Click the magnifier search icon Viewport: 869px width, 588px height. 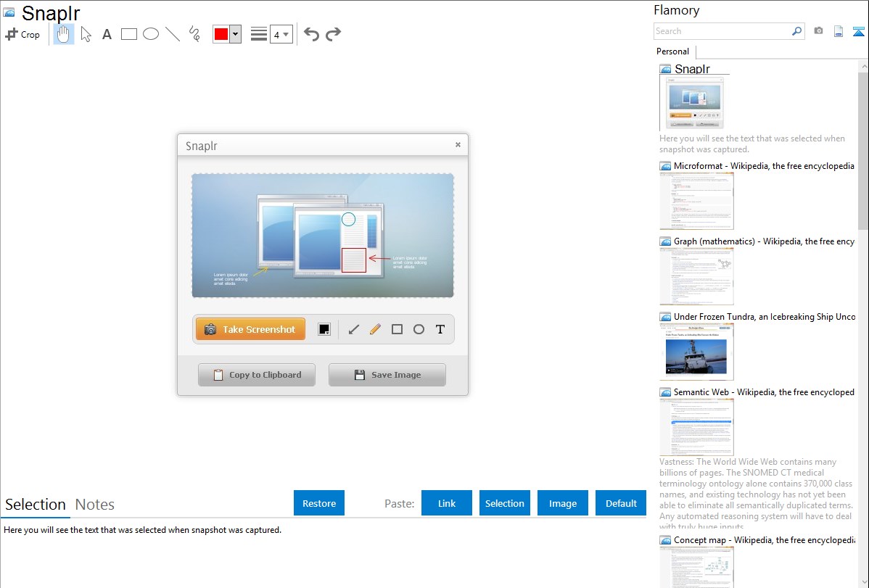point(797,31)
